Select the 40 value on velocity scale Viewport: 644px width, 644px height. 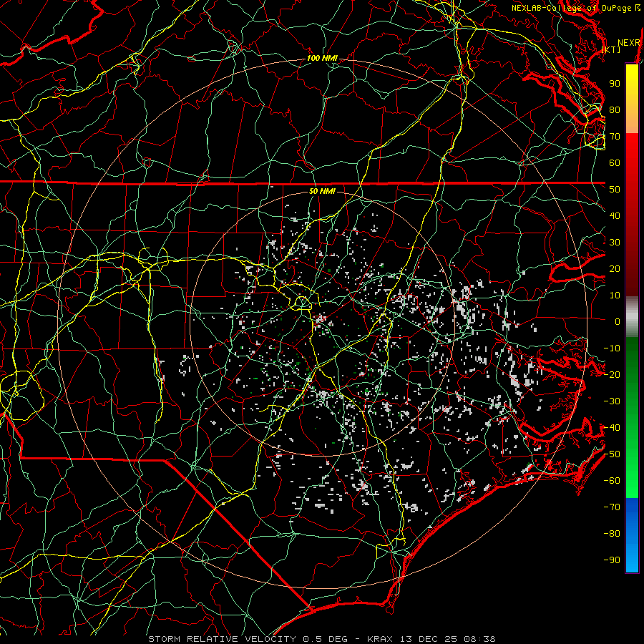point(615,215)
